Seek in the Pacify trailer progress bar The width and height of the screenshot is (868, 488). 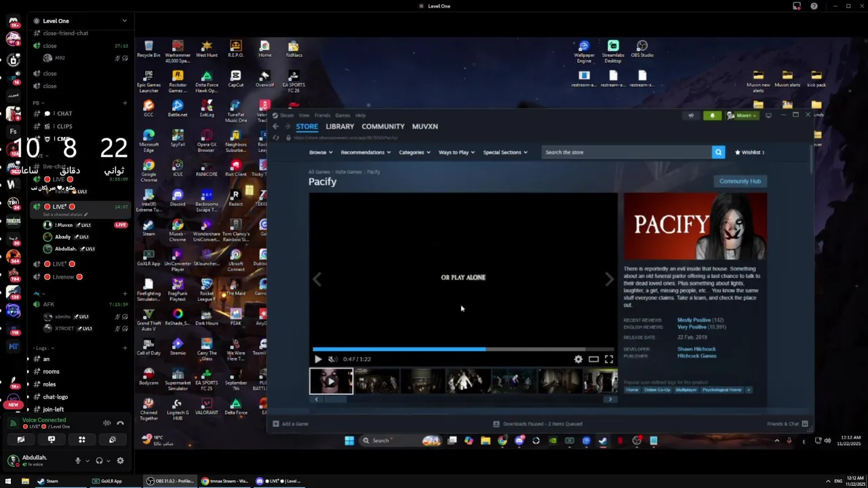(x=463, y=350)
